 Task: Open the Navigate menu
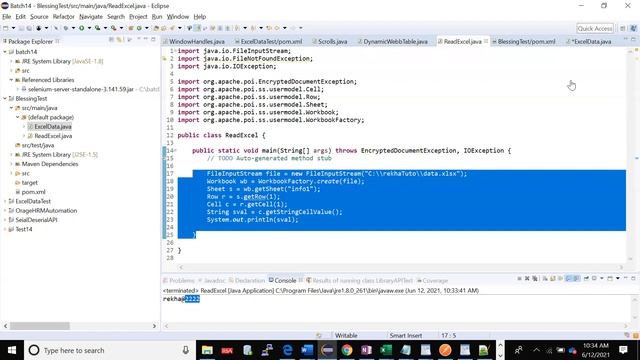[91, 17]
